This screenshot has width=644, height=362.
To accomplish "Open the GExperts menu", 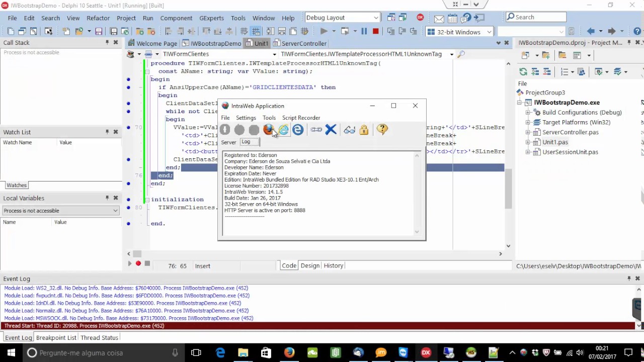I will tap(211, 18).
